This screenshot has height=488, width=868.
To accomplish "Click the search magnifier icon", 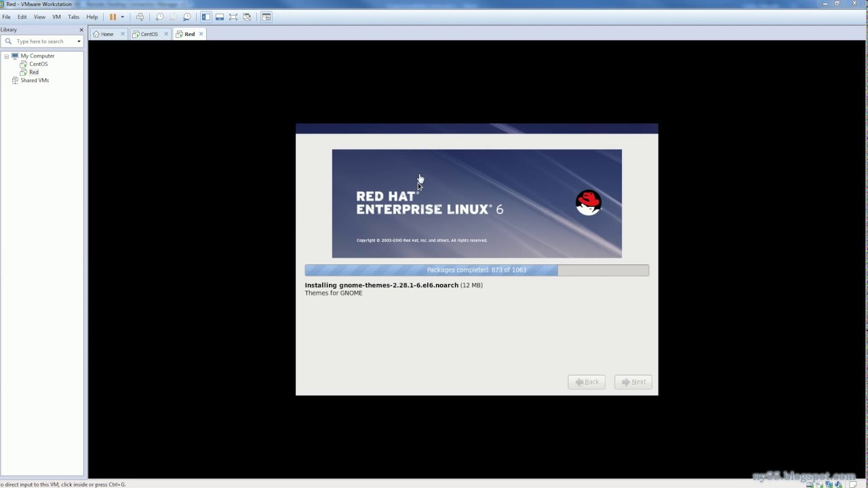I will coord(9,41).
